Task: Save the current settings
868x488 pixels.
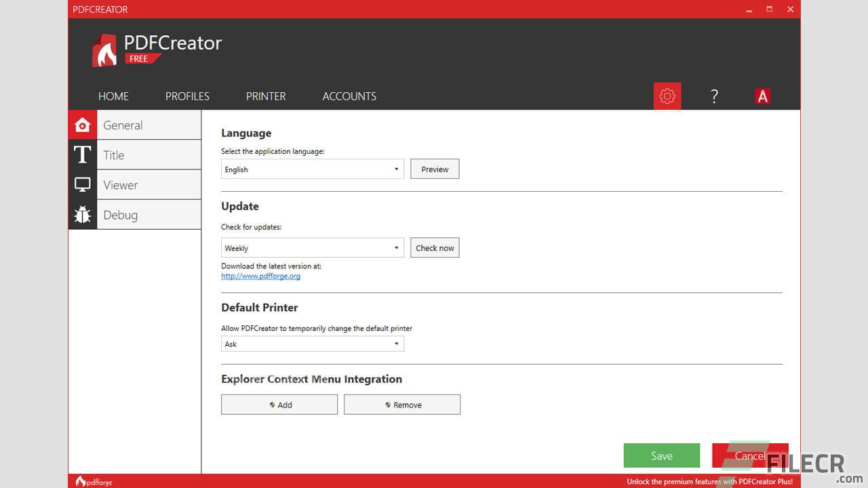Action: [661, 455]
